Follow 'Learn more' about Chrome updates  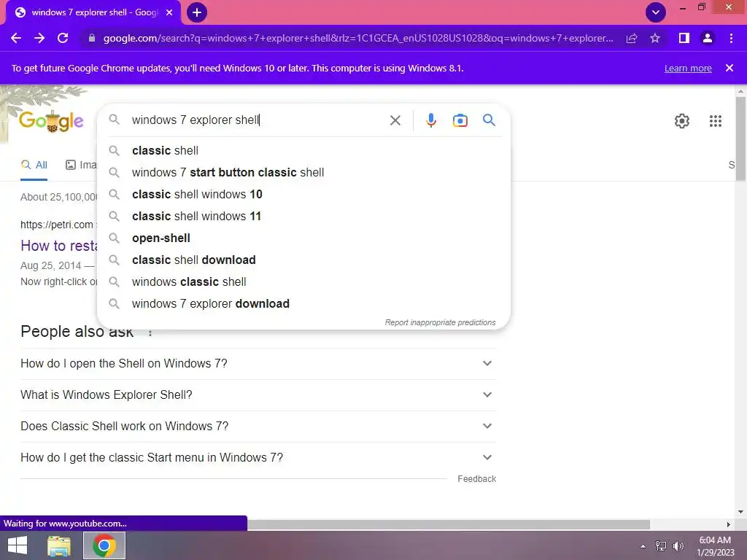(688, 68)
